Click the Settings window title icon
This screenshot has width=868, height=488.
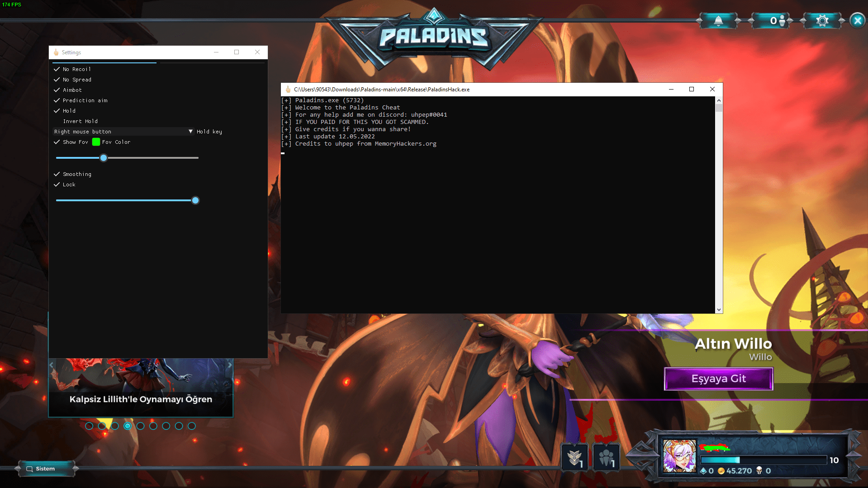pos(56,52)
